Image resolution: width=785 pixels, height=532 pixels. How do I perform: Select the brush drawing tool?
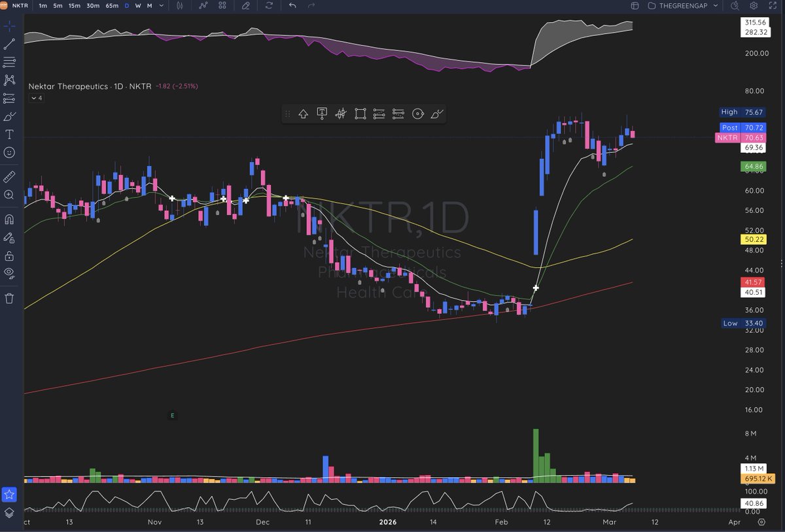pyautogui.click(x=9, y=116)
